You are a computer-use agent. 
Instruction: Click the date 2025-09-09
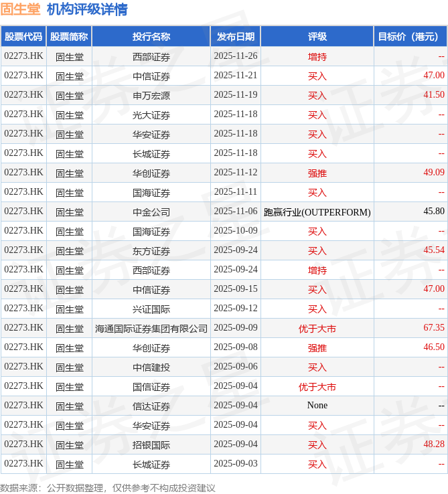tap(236, 327)
